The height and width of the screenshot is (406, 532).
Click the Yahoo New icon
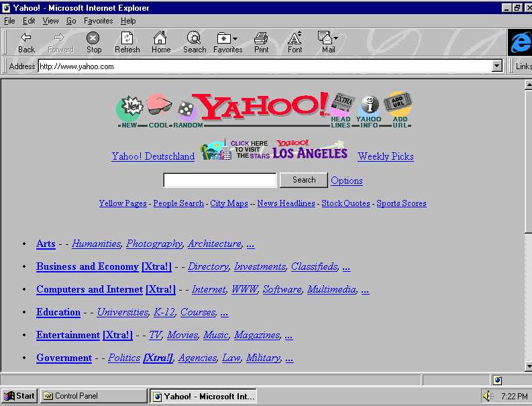point(129,111)
